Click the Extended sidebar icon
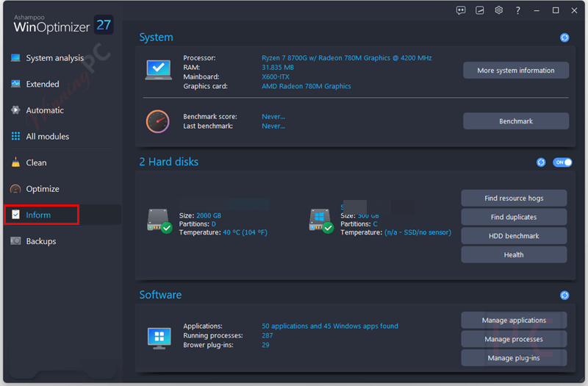The height and width of the screenshot is (386, 588). (15, 84)
